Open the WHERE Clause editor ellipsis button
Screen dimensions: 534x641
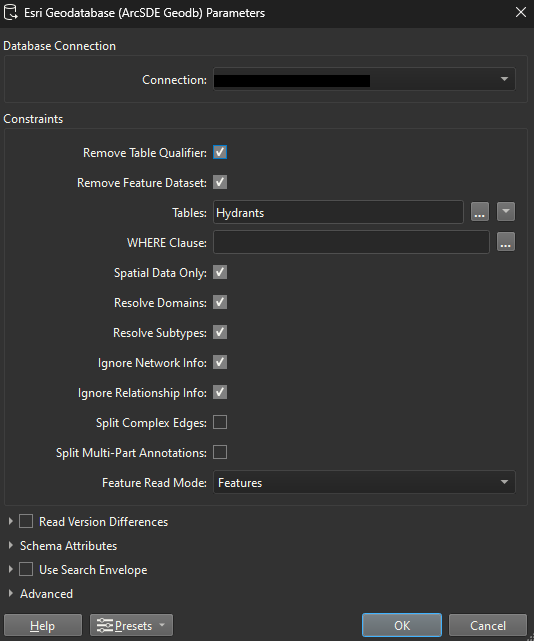click(506, 242)
